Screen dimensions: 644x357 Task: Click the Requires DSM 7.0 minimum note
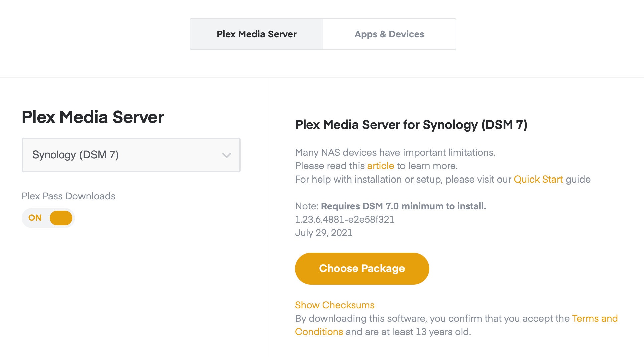[404, 206]
